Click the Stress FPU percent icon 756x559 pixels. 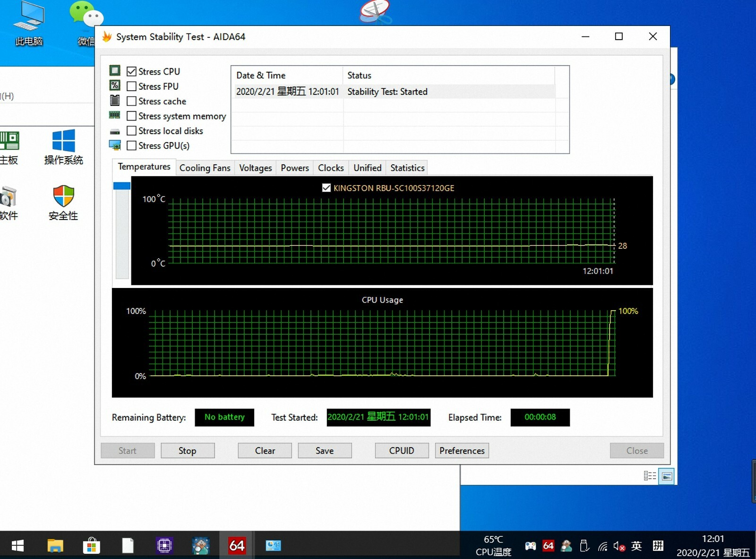115,85
